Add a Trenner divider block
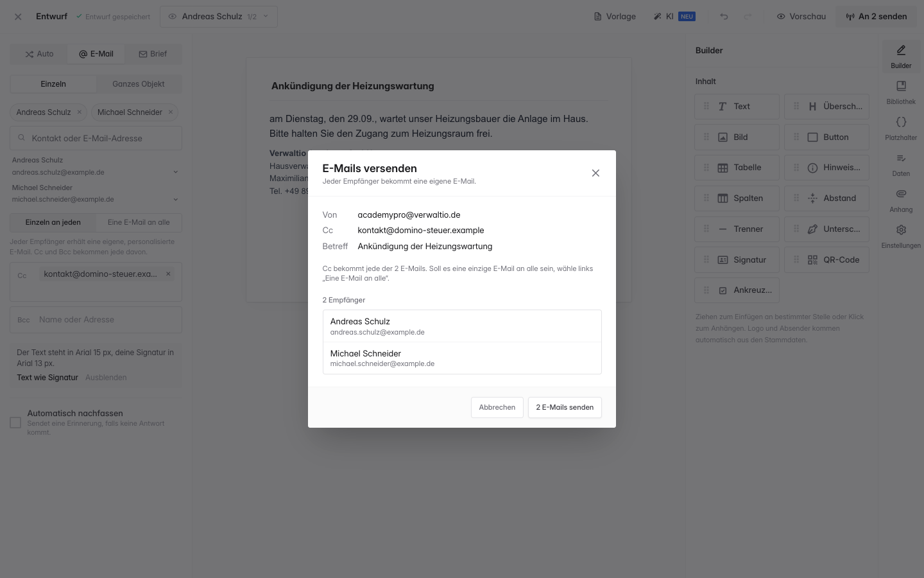 coord(737,229)
